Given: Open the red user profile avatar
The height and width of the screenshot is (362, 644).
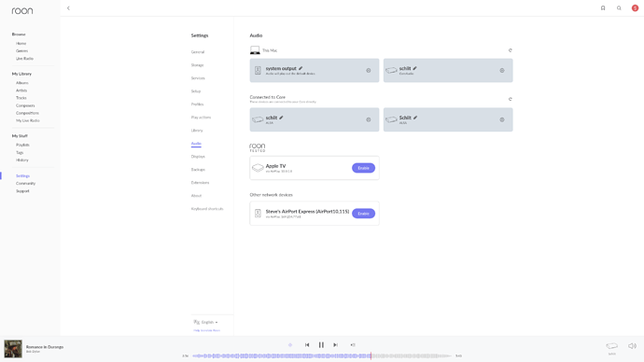Looking at the screenshot, I should [635, 8].
